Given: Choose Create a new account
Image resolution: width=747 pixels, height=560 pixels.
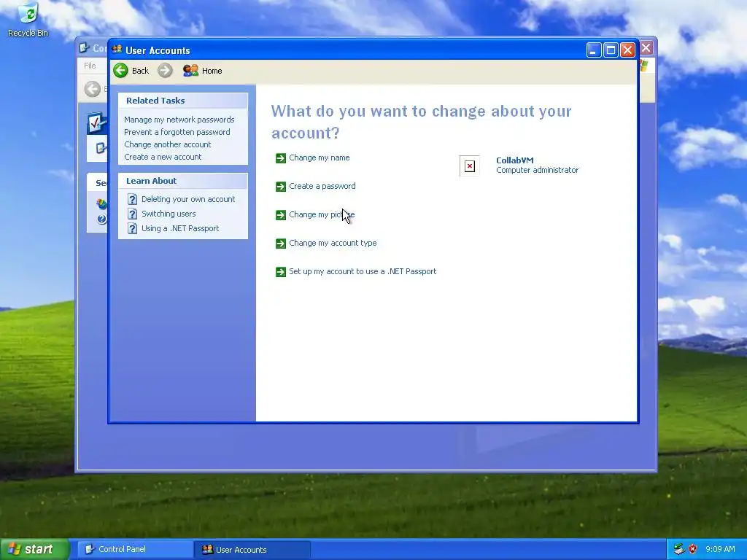Looking at the screenshot, I should pos(163,157).
